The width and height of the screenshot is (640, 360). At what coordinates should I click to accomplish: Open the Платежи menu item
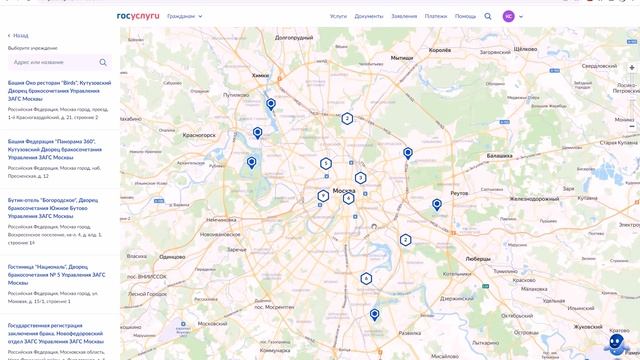[436, 16]
